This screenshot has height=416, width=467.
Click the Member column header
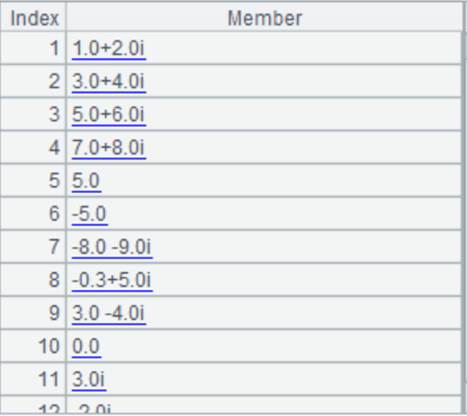(265, 17)
